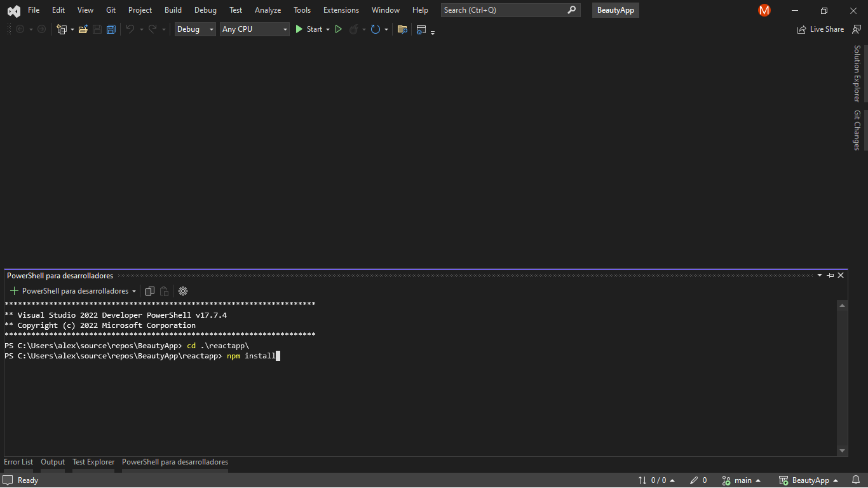Copy terminal output with the copy icon
The image size is (868, 488).
coord(150,290)
